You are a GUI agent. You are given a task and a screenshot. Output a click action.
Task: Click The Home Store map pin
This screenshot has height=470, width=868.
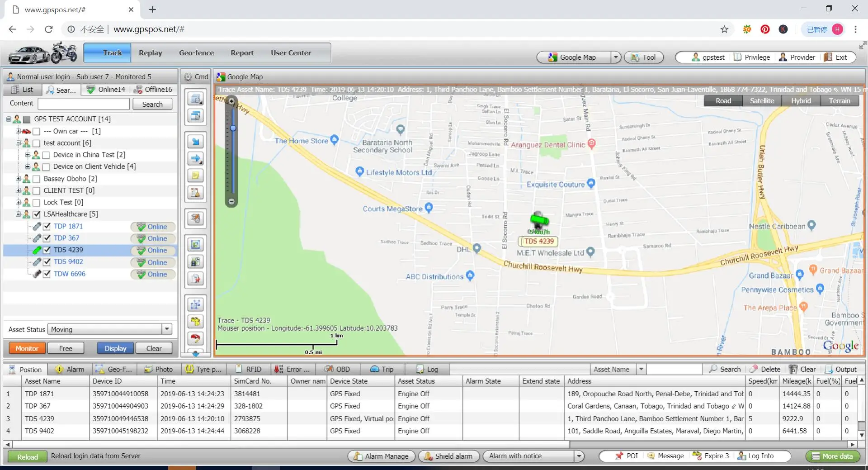(x=334, y=139)
